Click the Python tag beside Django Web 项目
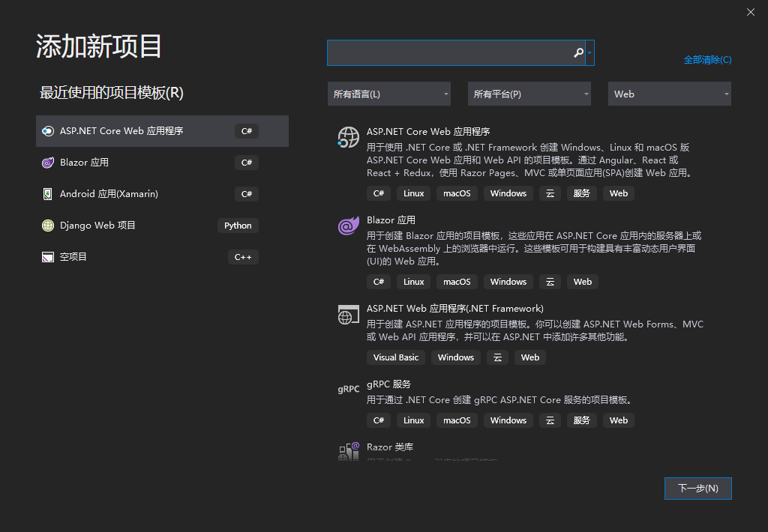Image resolution: width=768 pixels, height=532 pixels. click(238, 226)
